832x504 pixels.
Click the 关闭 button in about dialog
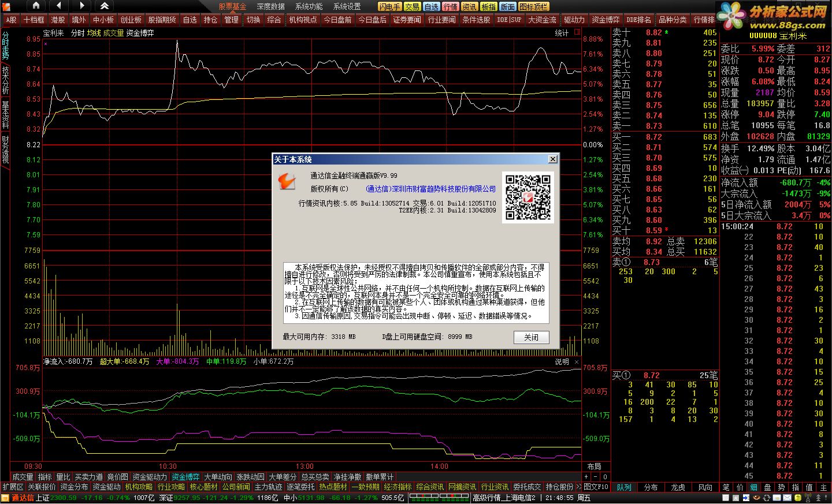pyautogui.click(x=531, y=337)
